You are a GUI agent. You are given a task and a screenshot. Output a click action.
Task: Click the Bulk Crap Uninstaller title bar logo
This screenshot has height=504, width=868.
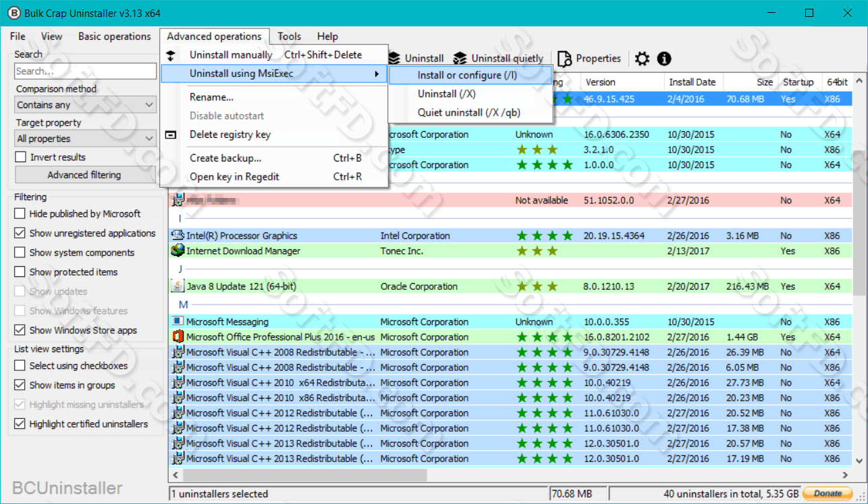(13, 13)
